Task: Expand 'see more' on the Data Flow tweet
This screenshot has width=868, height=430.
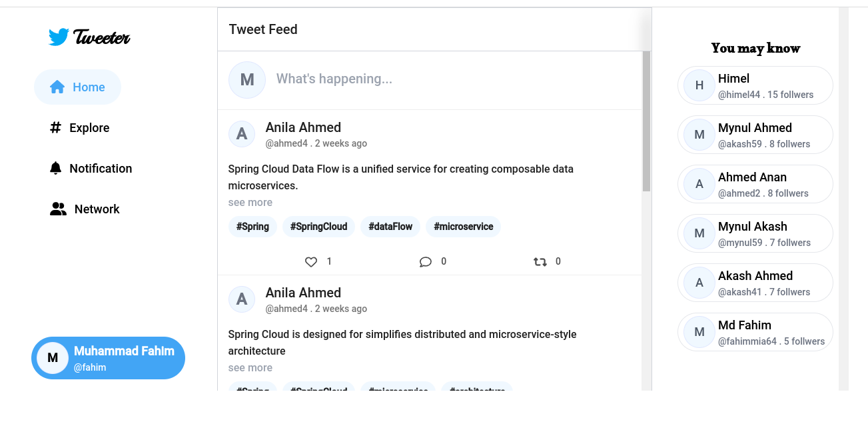Action: click(250, 203)
